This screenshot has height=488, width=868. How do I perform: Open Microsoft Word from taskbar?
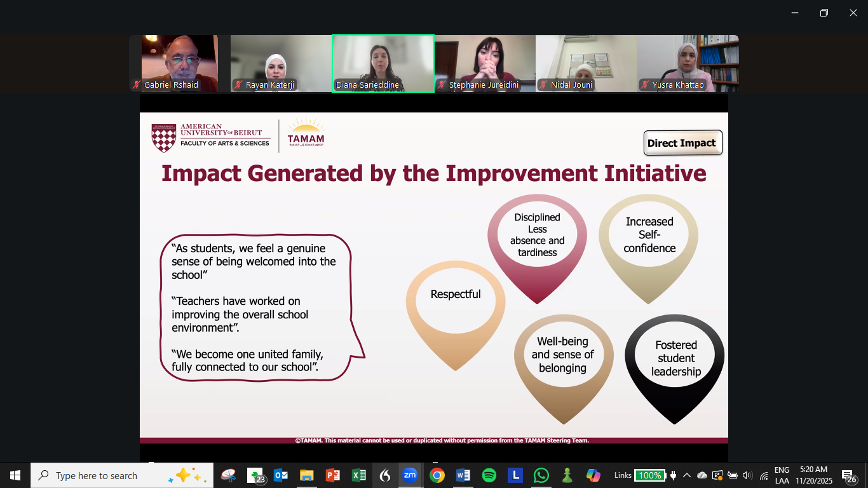coord(463,475)
